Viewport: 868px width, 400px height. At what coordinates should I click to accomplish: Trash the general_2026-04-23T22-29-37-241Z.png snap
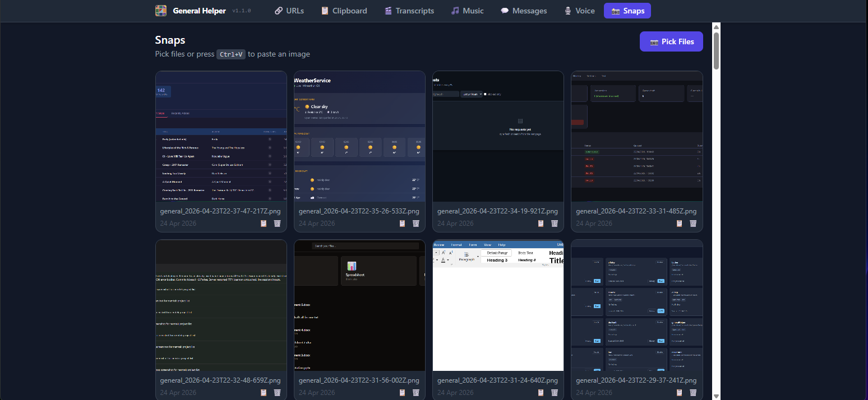pyautogui.click(x=693, y=393)
